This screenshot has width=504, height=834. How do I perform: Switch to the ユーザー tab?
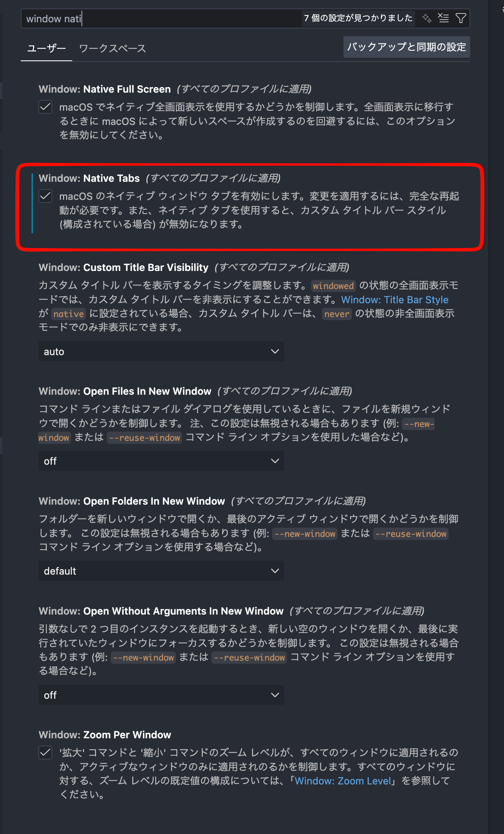coord(46,48)
